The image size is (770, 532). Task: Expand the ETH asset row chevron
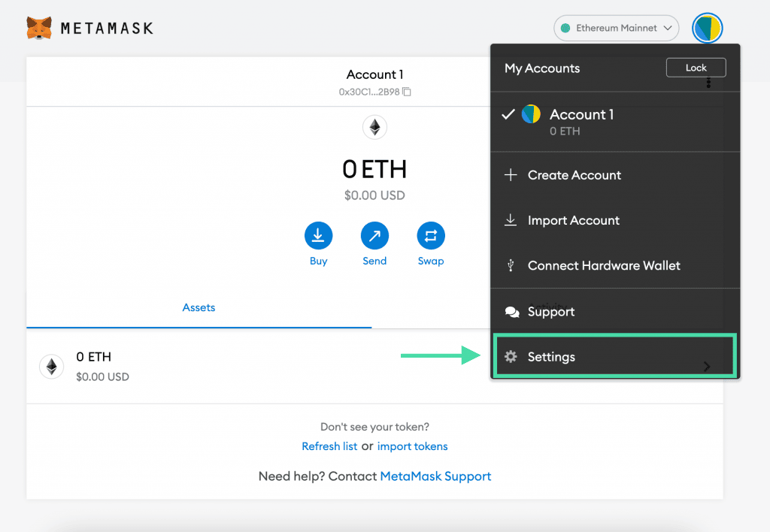tap(707, 367)
